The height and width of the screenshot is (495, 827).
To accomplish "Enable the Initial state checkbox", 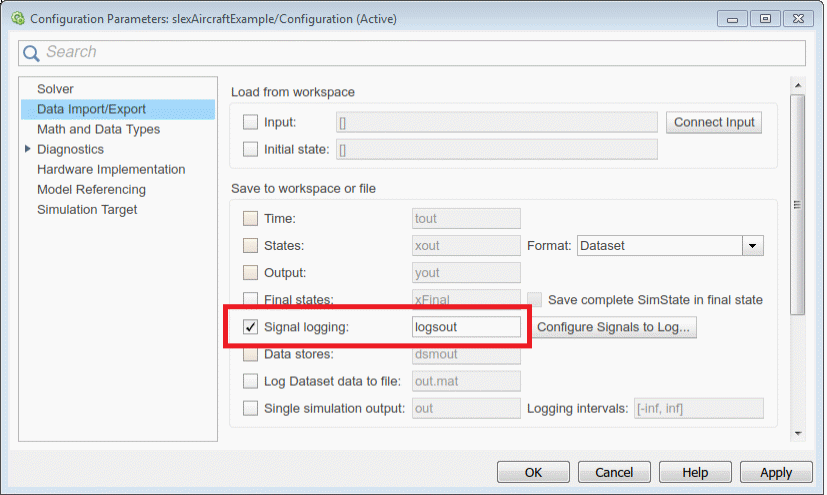I will [x=250, y=150].
